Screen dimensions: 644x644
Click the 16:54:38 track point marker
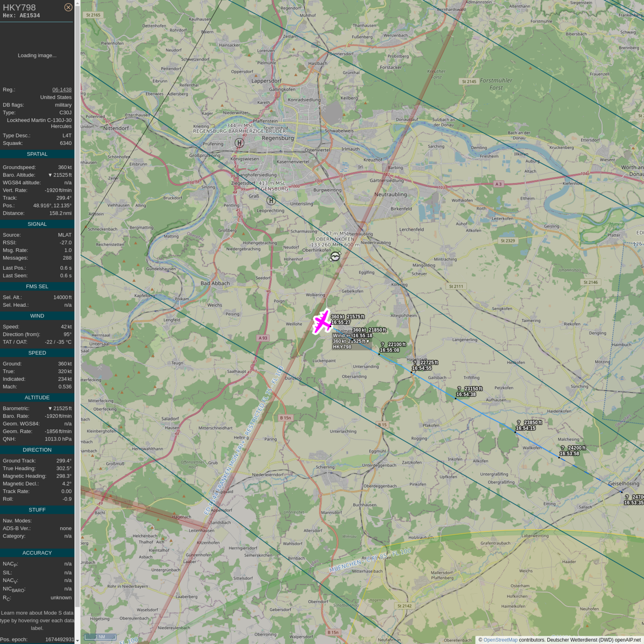[x=455, y=398]
